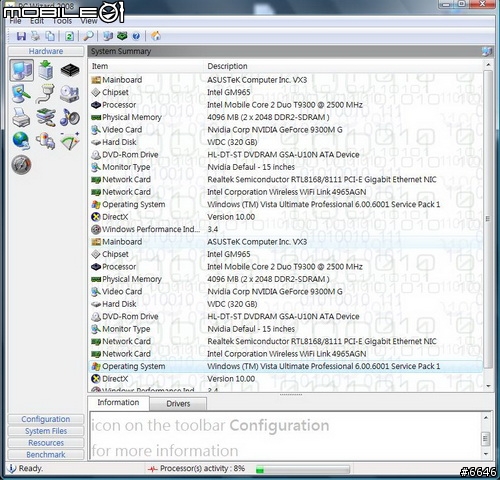Open the File menu
This screenshot has width=500, height=480.
point(16,21)
